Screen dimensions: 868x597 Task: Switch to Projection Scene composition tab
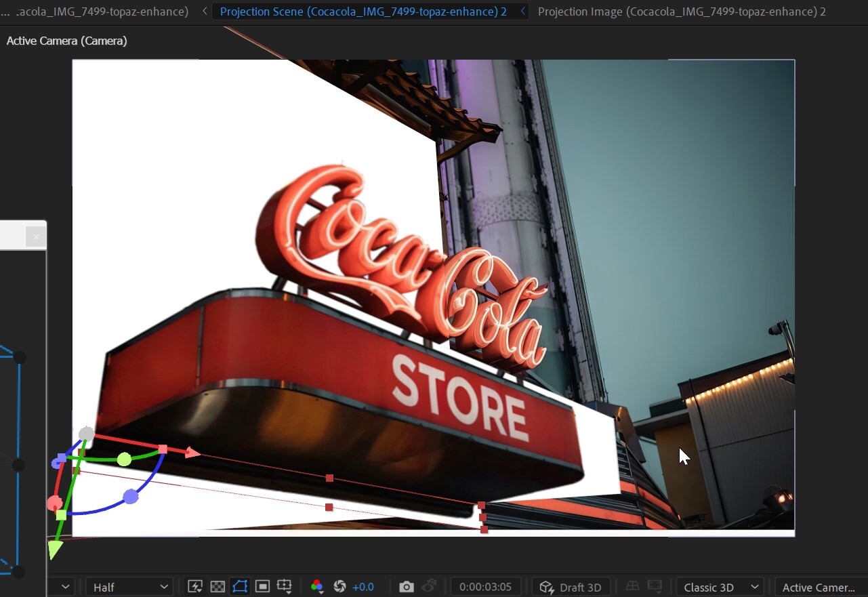click(x=363, y=12)
